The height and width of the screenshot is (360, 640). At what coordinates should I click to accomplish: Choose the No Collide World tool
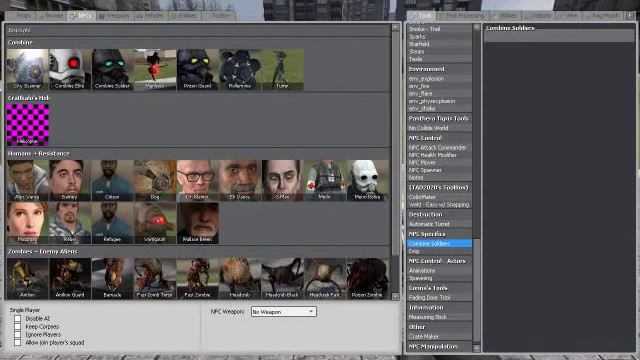pos(439,128)
